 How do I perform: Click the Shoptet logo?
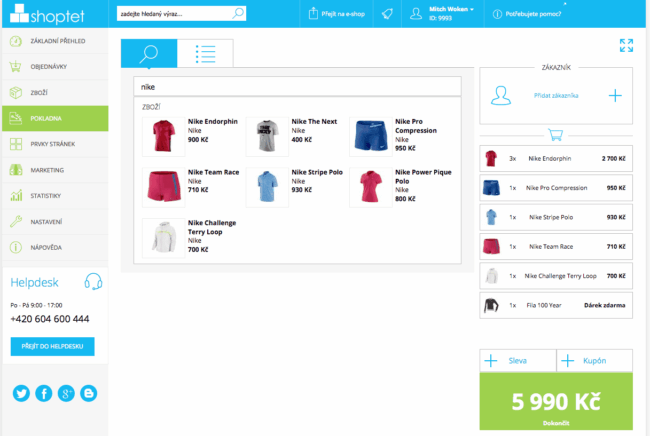(47, 14)
